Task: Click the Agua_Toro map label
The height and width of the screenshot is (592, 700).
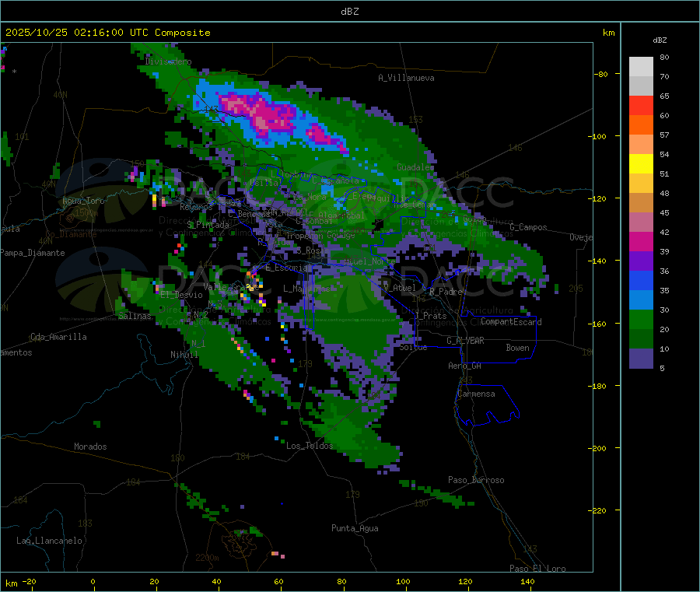Action: (83, 201)
